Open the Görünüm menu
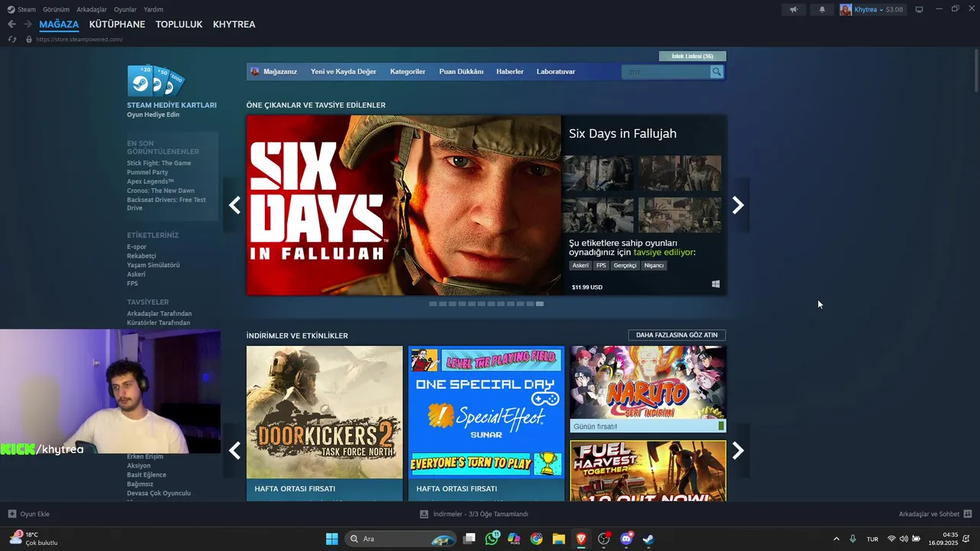This screenshot has width=980, height=551. tap(56, 9)
